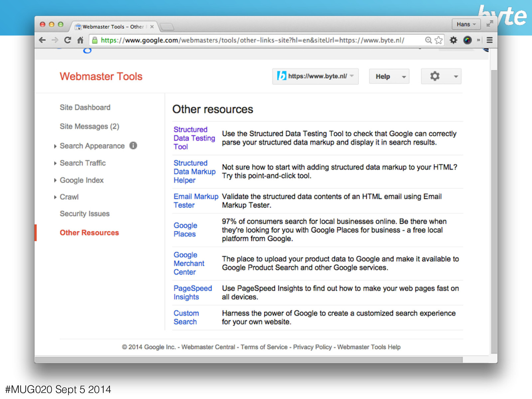The width and height of the screenshot is (532, 399).
Task: Click the vertical scrollbar thumb
Action: point(494,212)
